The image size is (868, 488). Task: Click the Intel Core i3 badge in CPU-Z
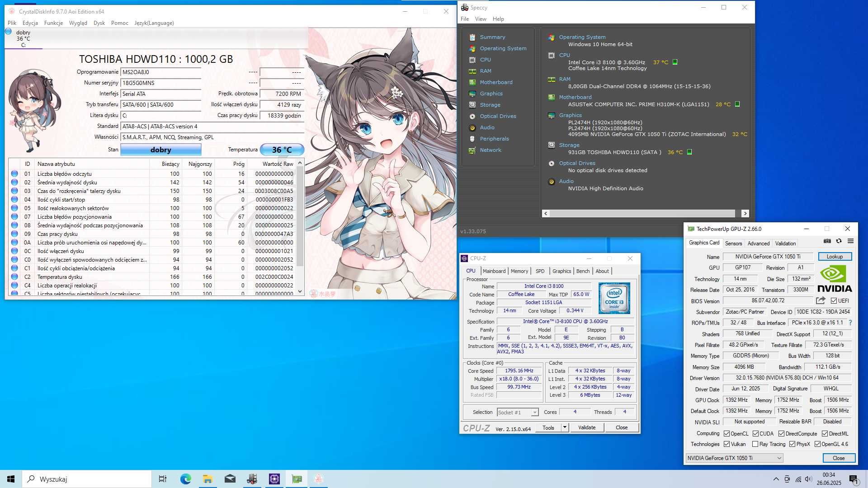pos(614,298)
